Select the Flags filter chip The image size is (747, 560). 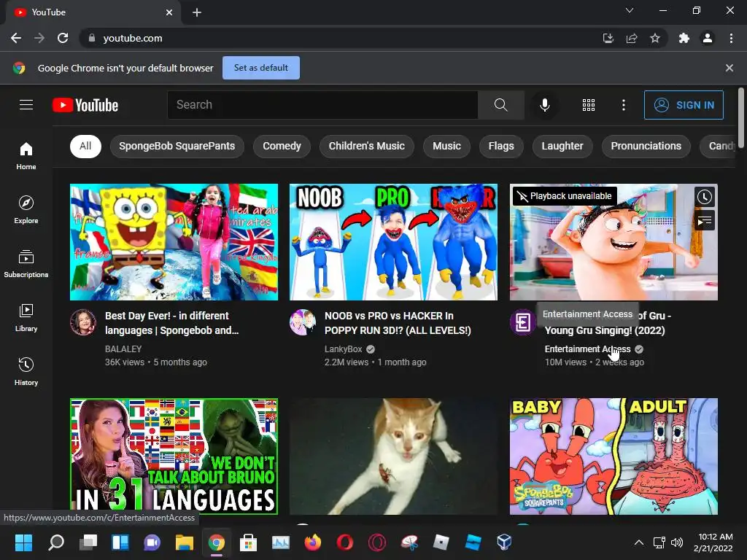click(x=501, y=146)
